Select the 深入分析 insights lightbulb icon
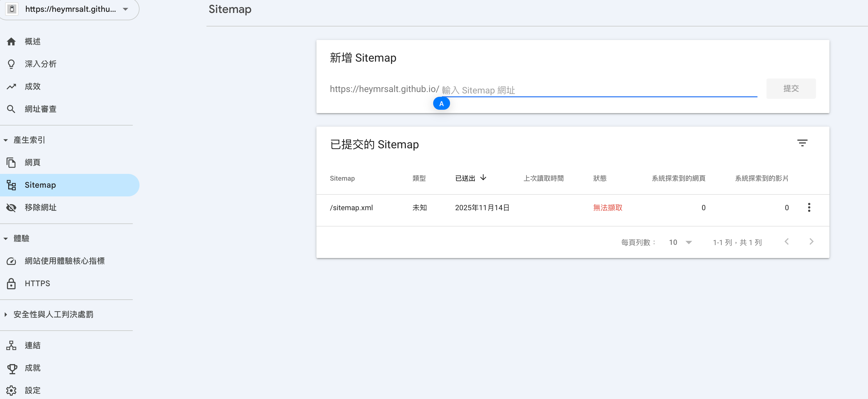Viewport: 868px width, 399px height. pos(12,64)
